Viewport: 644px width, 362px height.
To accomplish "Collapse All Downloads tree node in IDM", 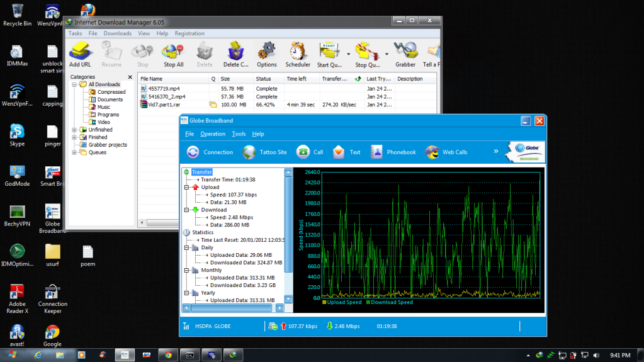I will point(74,84).
